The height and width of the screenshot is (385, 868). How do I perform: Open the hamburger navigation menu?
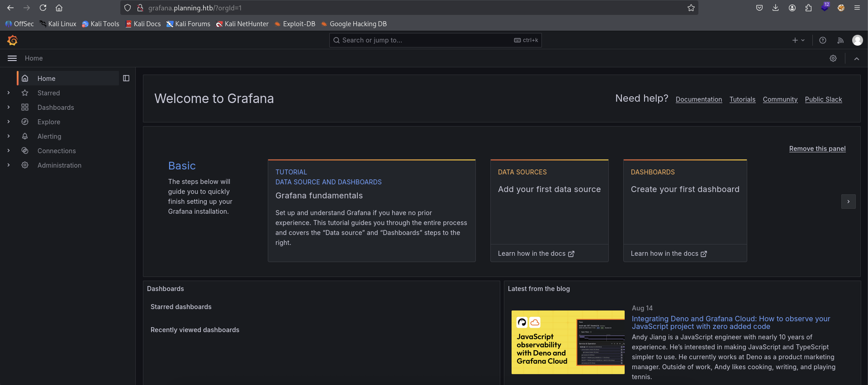[12, 58]
